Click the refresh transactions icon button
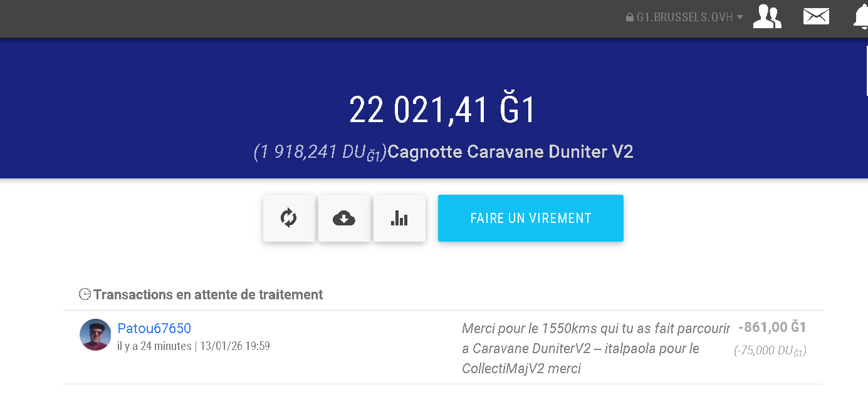 [x=288, y=218]
